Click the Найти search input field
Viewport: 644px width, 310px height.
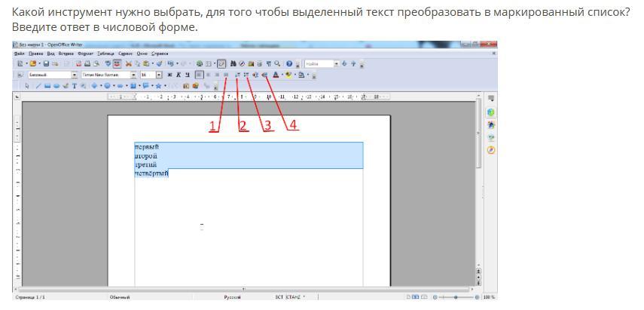click(x=319, y=64)
